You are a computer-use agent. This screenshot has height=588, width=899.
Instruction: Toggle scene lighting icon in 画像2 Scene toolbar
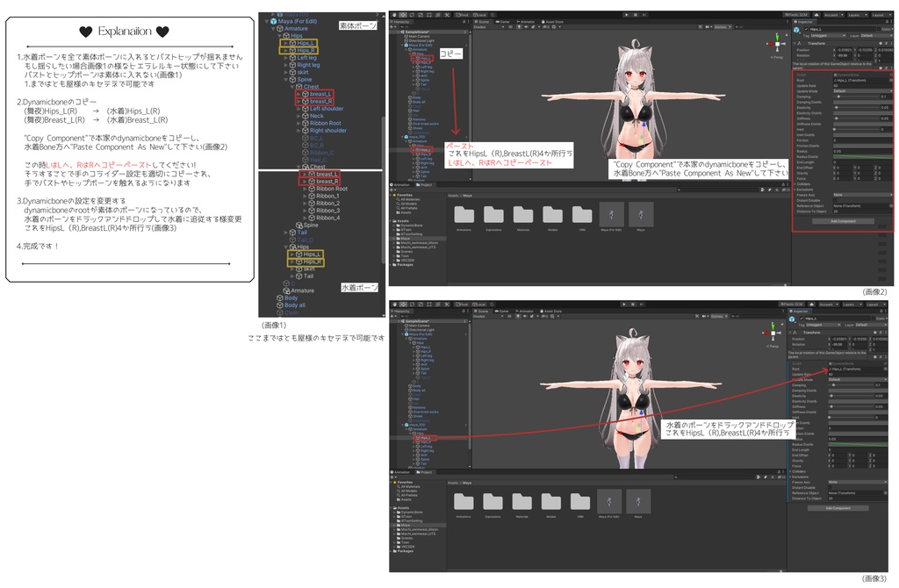pyautogui.click(x=520, y=27)
